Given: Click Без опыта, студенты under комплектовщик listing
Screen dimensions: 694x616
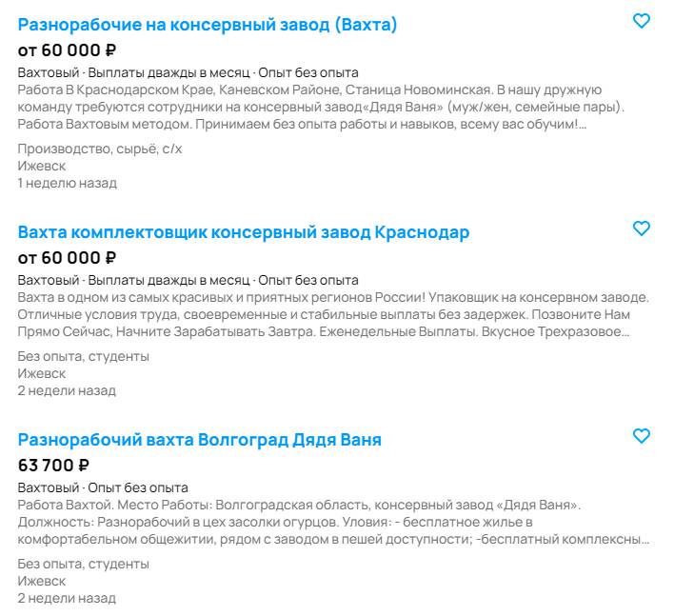Looking at the screenshot, I should point(83,356).
